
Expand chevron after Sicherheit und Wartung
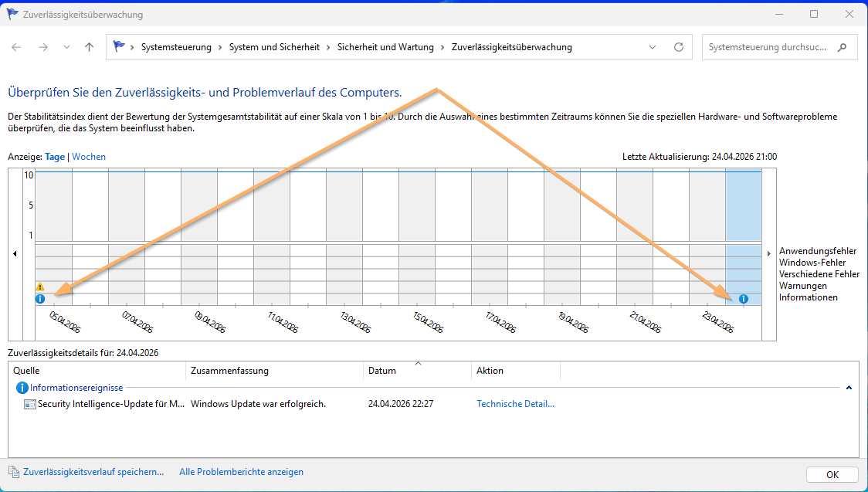(x=442, y=48)
